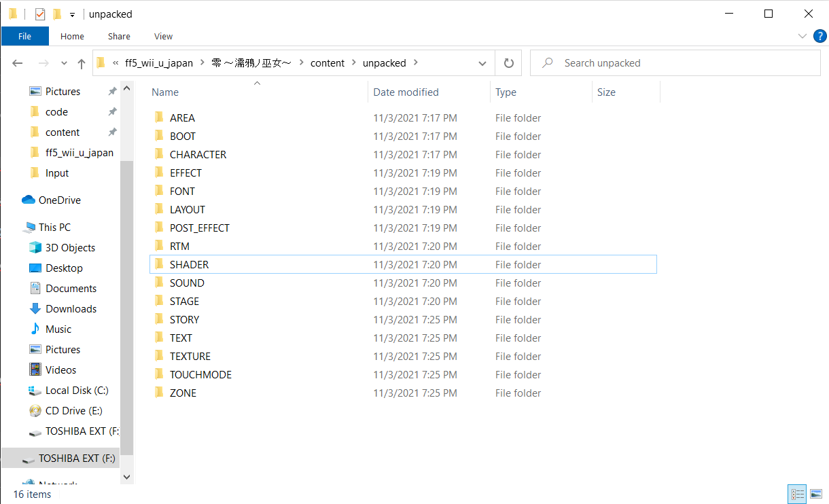This screenshot has height=504, width=829.
Task: Click ff5_wii_u_japan in the address bar
Action: coord(159,62)
